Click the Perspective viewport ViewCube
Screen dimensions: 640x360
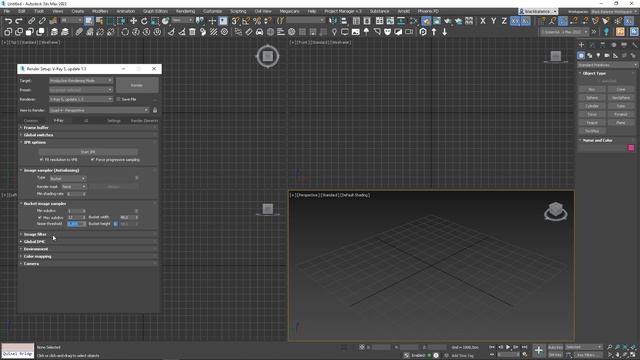556,211
